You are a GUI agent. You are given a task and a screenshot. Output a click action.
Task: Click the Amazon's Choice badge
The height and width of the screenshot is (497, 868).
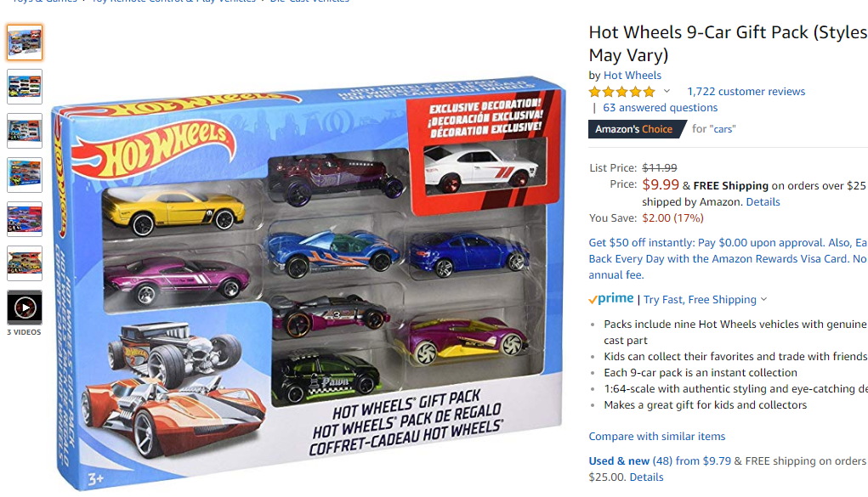(634, 129)
